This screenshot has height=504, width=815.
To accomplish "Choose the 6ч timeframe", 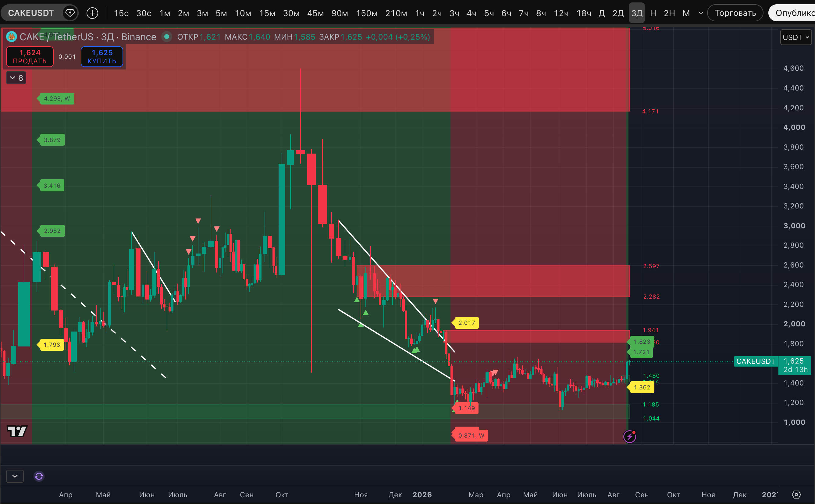I will (506, 13).
